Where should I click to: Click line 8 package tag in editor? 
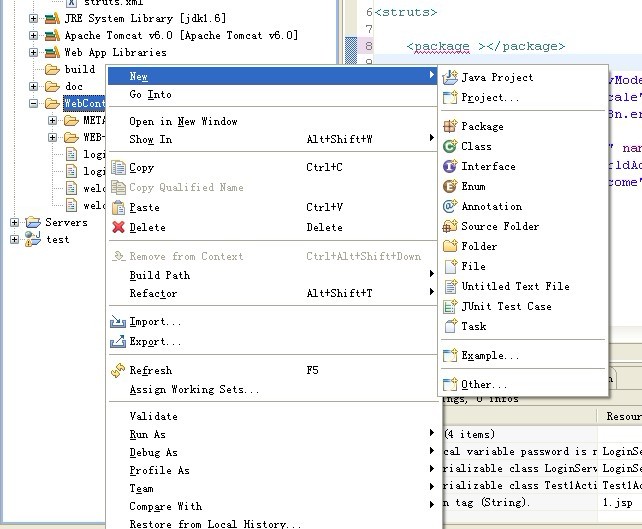click(x=486, y=46)
